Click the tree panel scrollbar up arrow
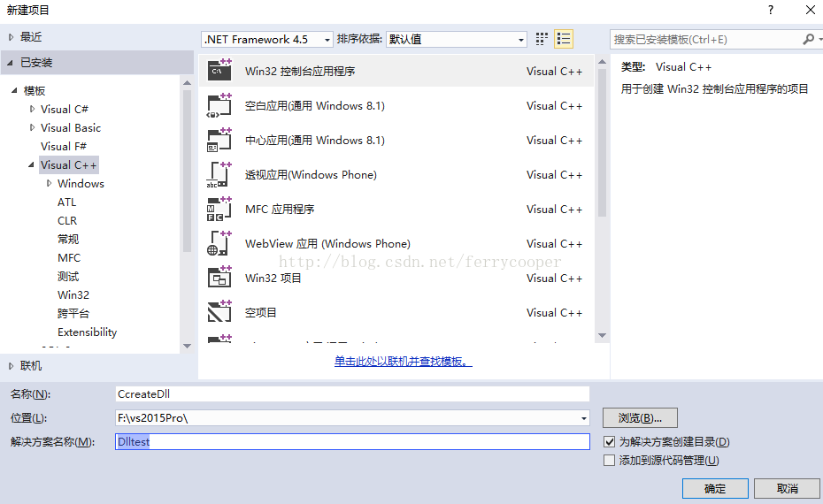Screen dimensions: 823x504 (x=187, y=83)
